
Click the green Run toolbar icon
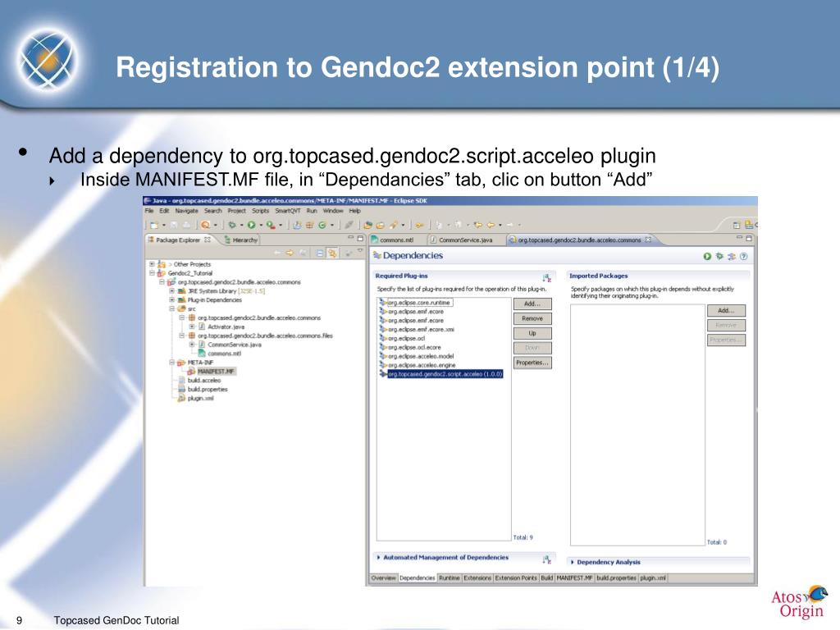point(251,226)
